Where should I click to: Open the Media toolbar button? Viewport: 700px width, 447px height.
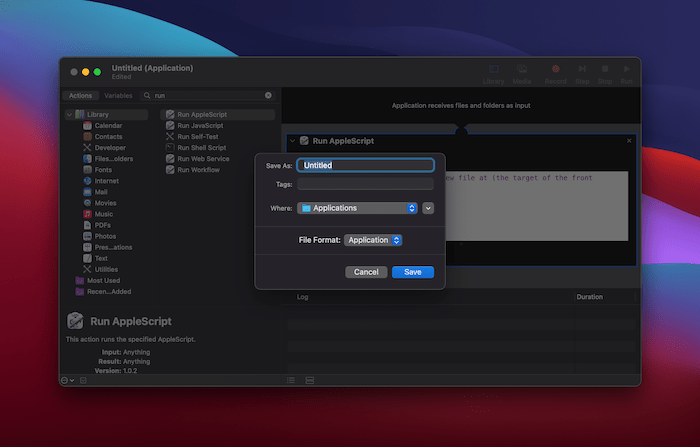click(x=522, y=74)
